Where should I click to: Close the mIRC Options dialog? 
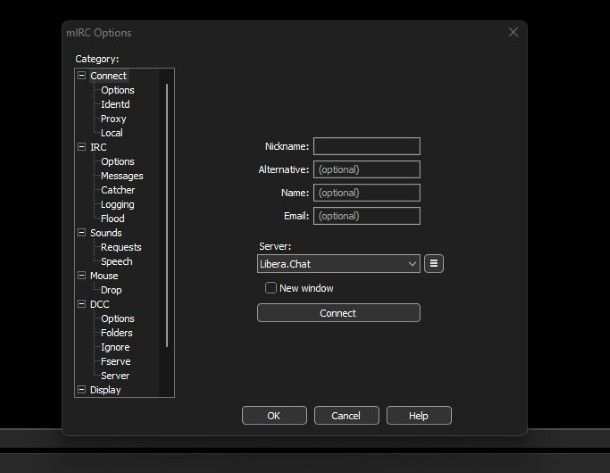click(514, 32)
